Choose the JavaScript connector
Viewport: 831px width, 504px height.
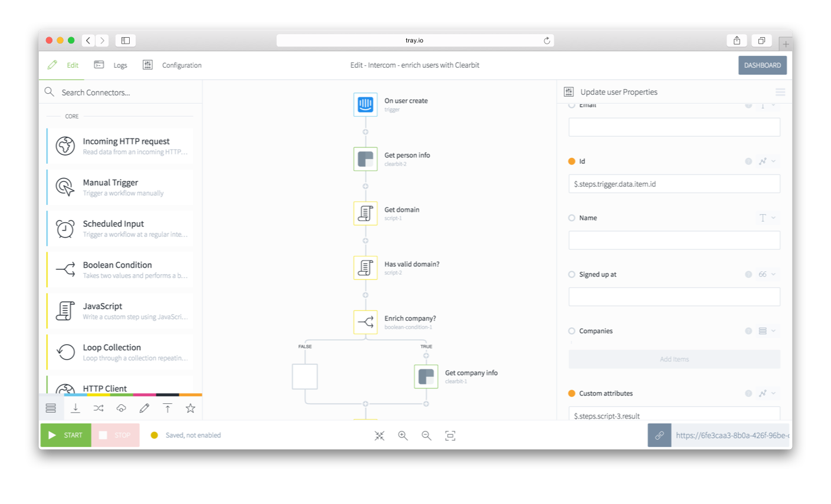tap(120, 311)
